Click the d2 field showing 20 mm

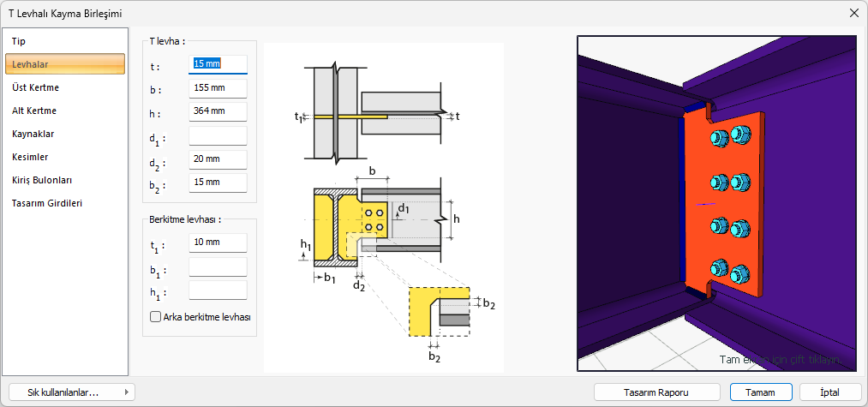point(218,159)
